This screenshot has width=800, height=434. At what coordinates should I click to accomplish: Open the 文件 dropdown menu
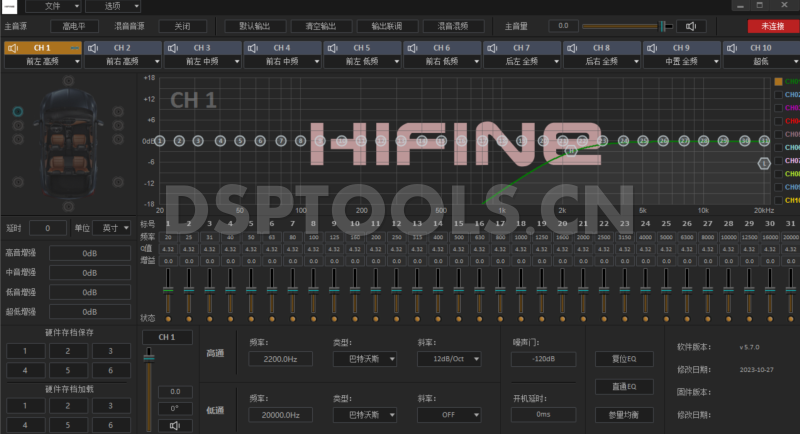(x=53, y=6)
